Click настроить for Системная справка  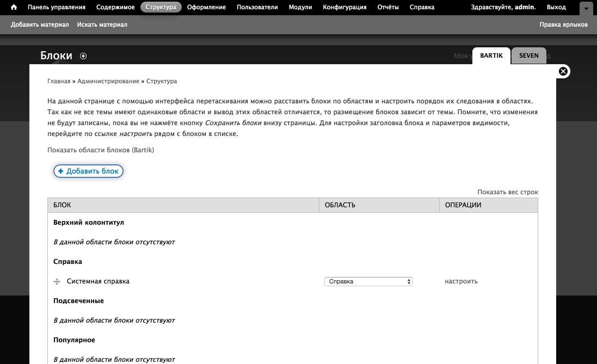pyautogui.click(x=461, y=281)
